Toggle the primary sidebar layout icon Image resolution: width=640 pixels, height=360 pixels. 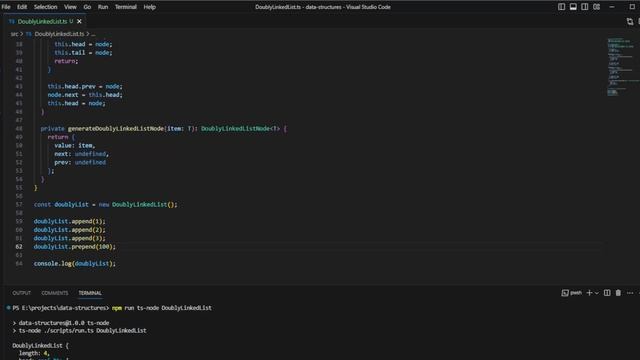(562, 7)
